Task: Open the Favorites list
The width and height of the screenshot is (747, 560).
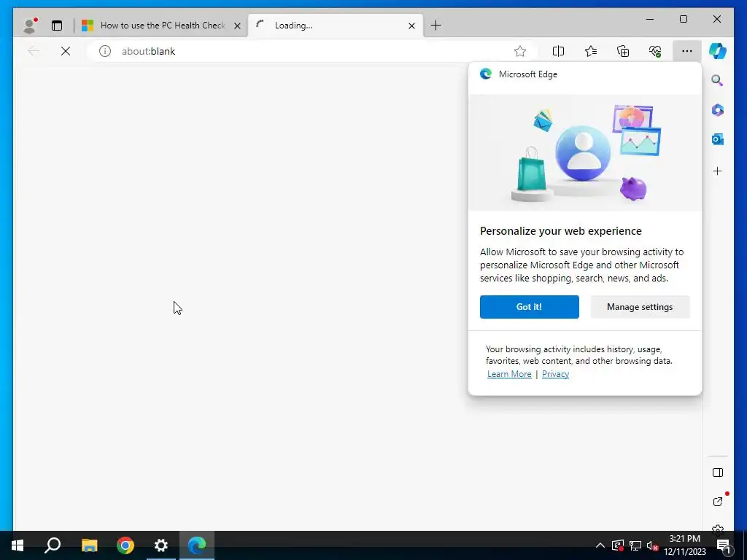Action: click(591, 51)
